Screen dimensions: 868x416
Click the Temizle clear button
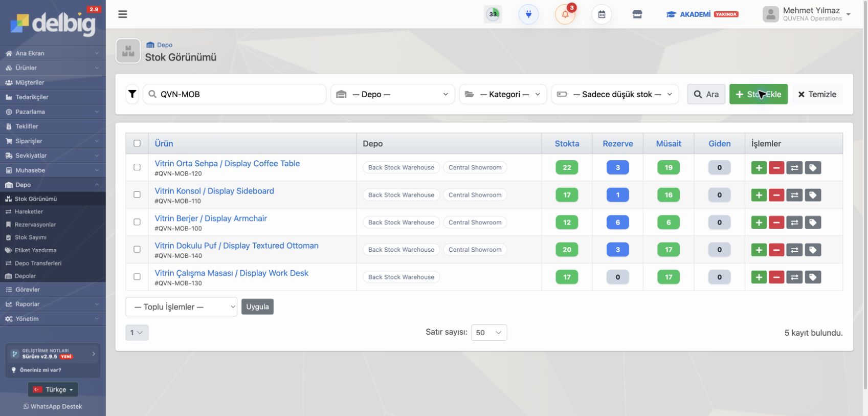[x=817, y=94]
